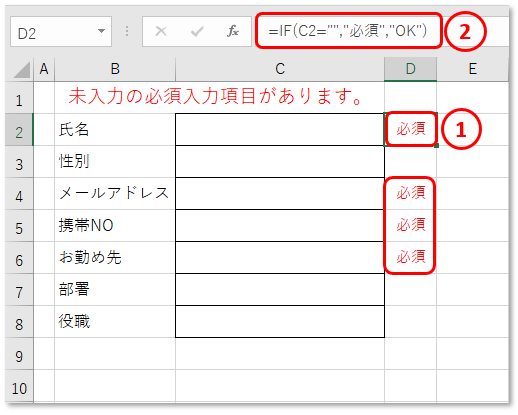Click the formula bar with the IF formula
This screenshot has height=415, width=518.
[x=349, y=31]
